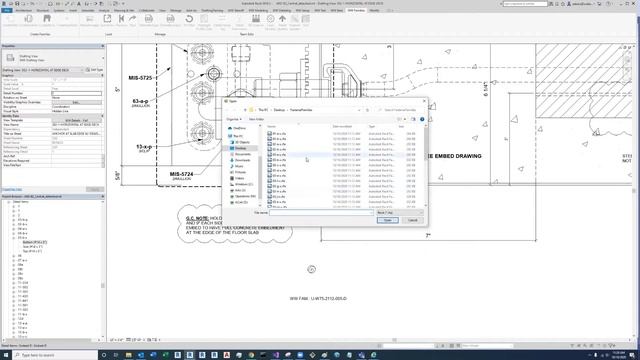Viewport: 640px width, 360px height.
Task: Select OneDrive in the navigation pane
Action: pos(240,128)
